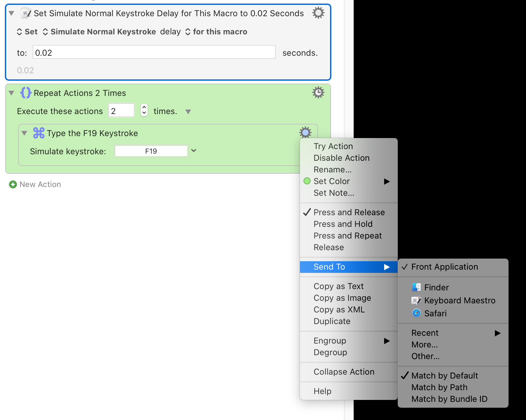Select Press and Release option

point(349,212)
